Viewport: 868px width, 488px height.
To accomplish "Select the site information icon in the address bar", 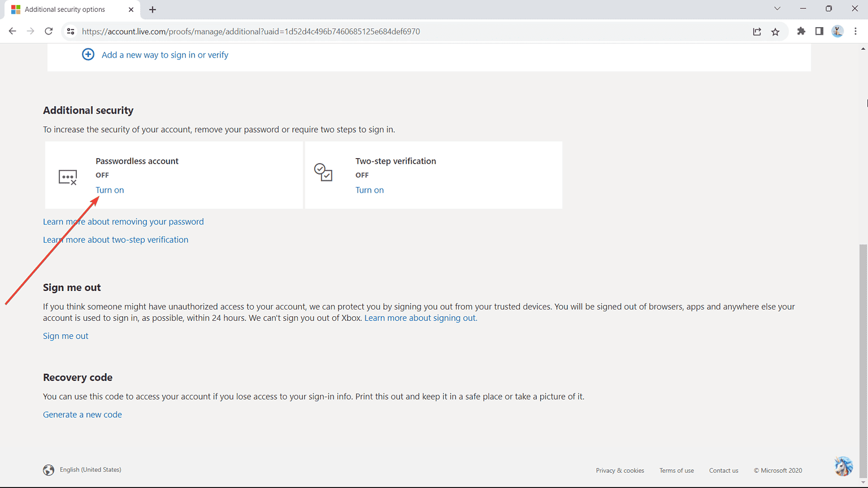I will (70, 32).
